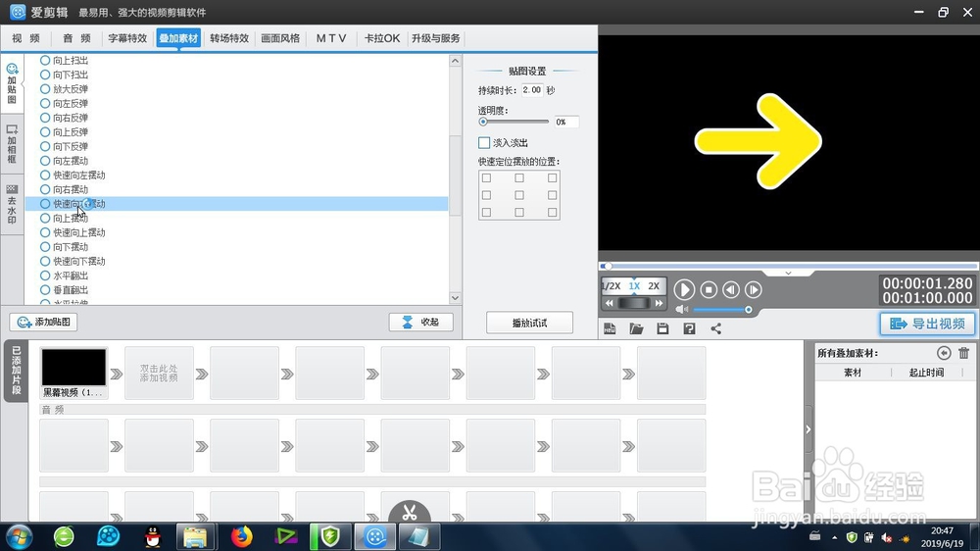This screenshot has width=980, height=551.
Task: Select the 垂直翻出 effect
Action: 64,290
